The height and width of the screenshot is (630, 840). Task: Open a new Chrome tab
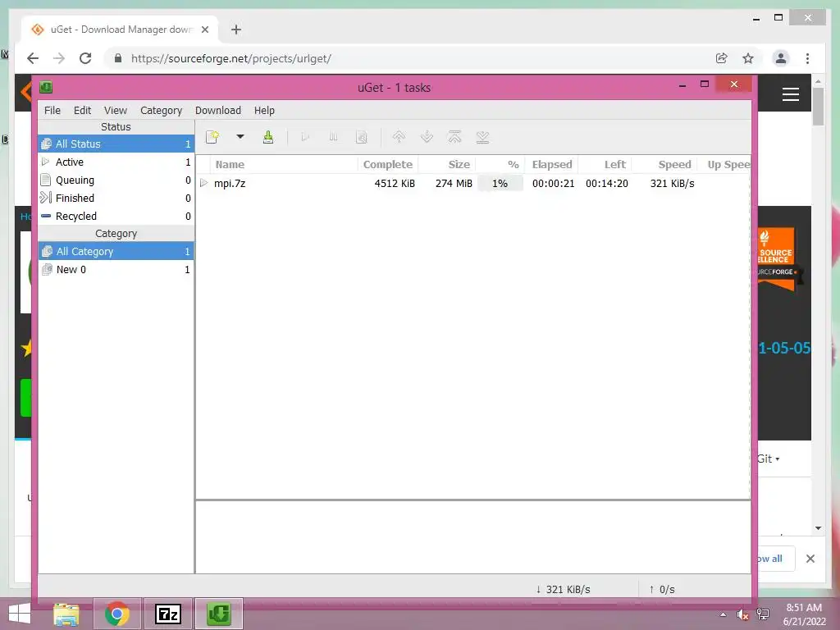pyautogui.click(x=236, y=30)
